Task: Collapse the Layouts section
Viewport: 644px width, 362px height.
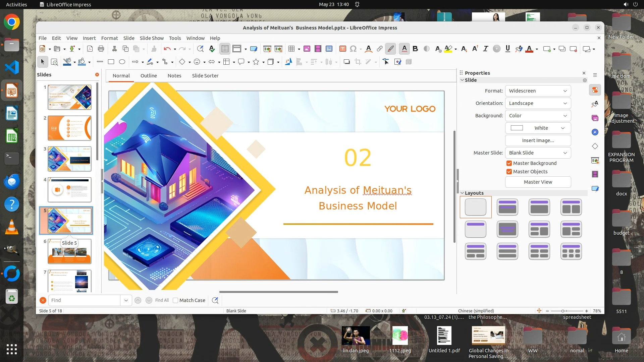Action: [462, 193]
